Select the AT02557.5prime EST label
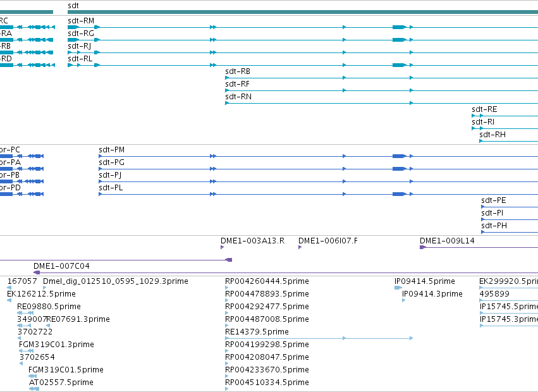 [61, 383]
